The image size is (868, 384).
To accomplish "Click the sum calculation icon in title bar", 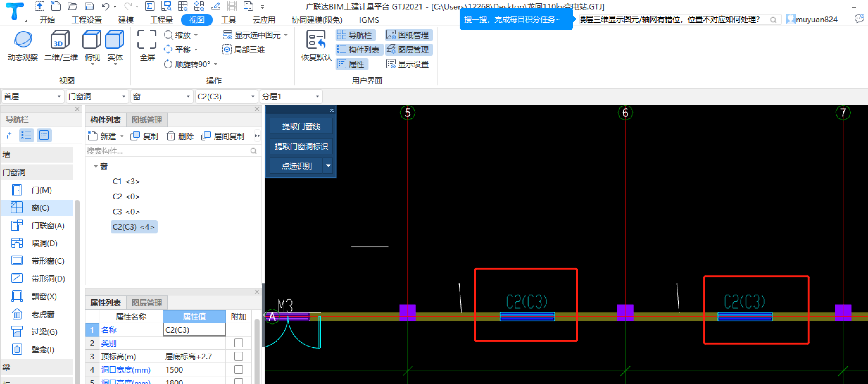I will [149, 6].
